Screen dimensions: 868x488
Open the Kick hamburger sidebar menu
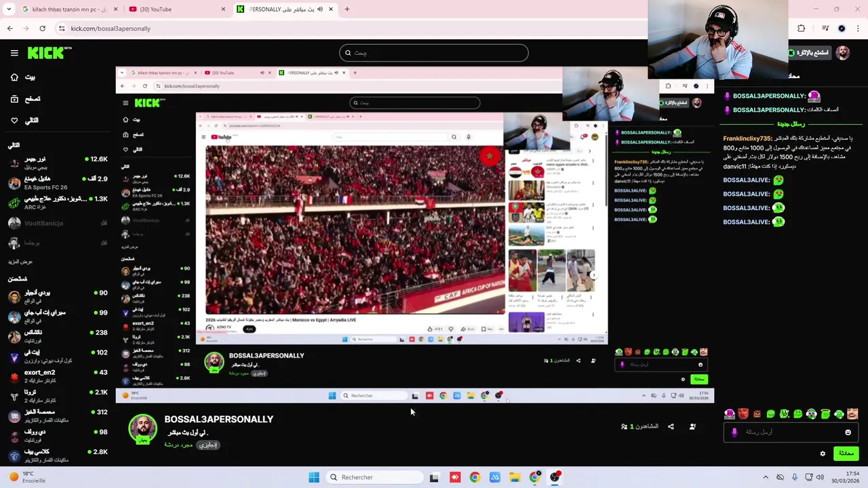click(14, 53)
